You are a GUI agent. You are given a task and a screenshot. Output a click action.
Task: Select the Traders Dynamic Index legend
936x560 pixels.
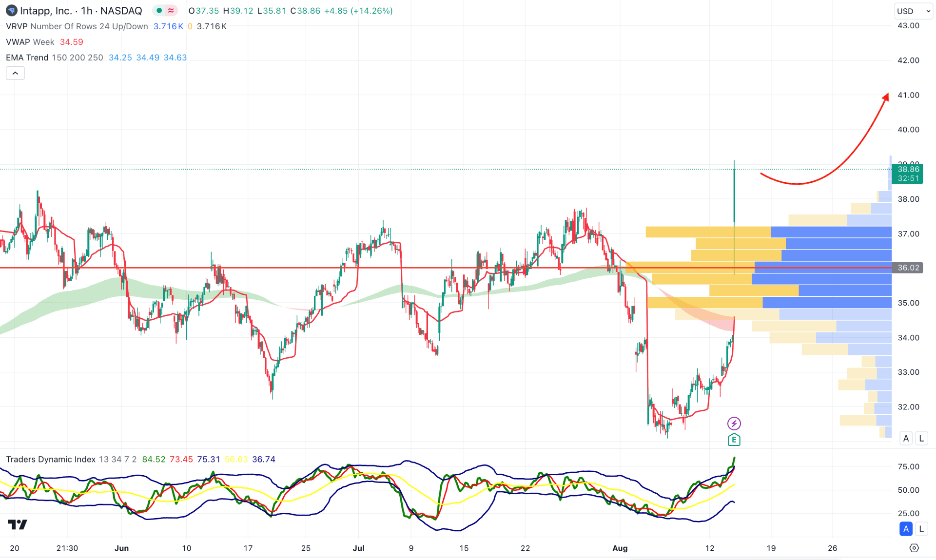(x=71, y=459)
